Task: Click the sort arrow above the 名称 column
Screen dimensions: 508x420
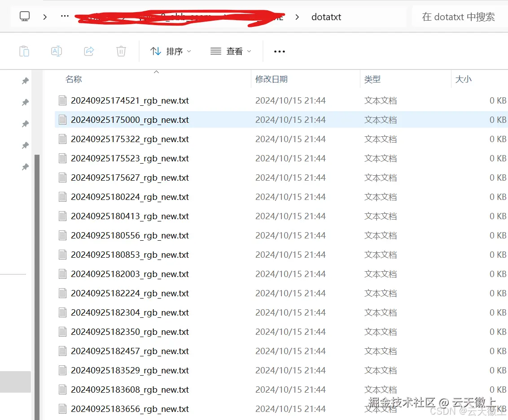Action: [156, 71]
